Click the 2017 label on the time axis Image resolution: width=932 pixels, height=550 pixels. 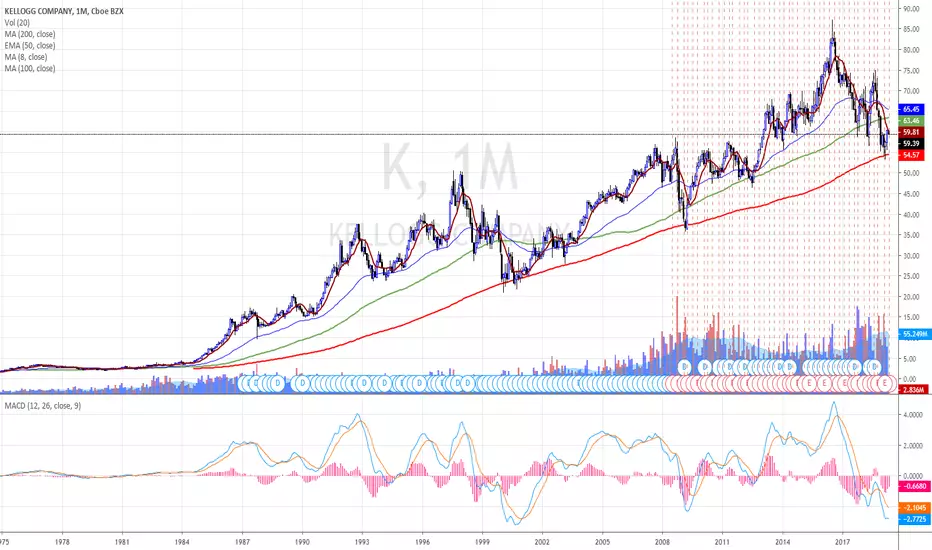pyautogui.click(x=842, y=542)
